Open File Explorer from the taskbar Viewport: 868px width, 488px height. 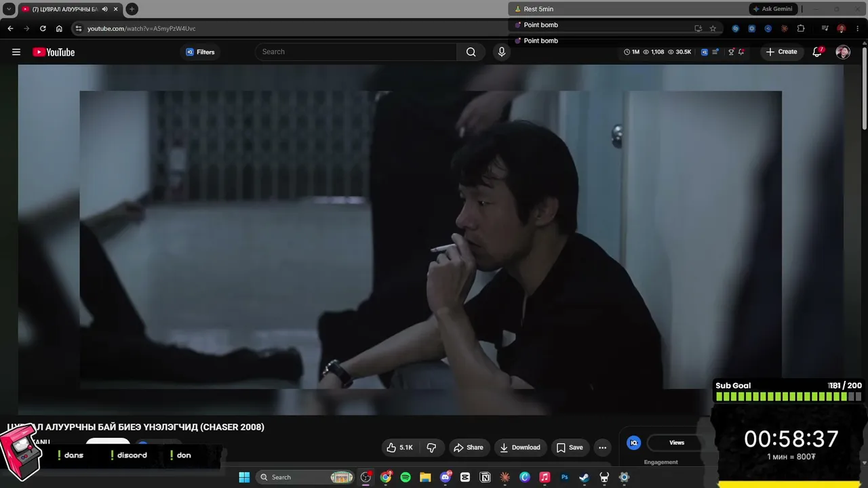[425, 477]
